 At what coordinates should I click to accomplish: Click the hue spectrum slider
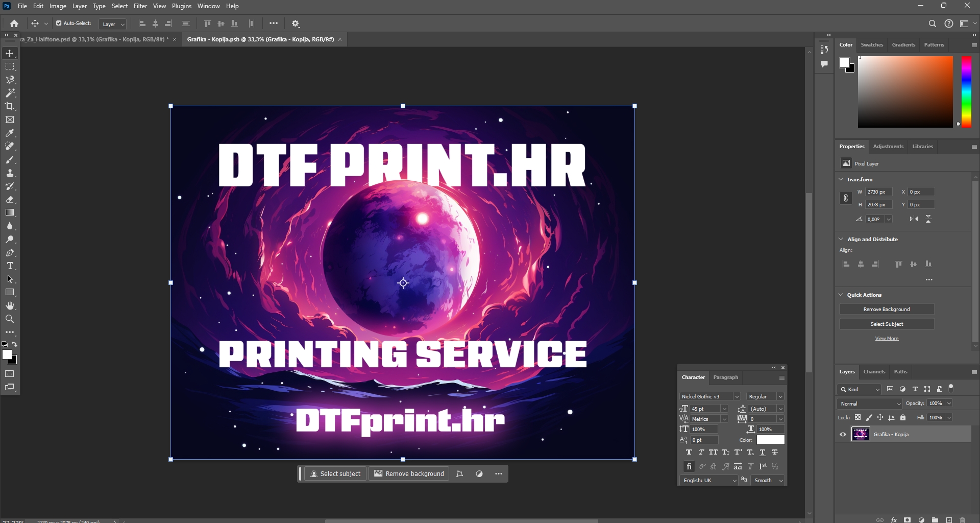966,91
